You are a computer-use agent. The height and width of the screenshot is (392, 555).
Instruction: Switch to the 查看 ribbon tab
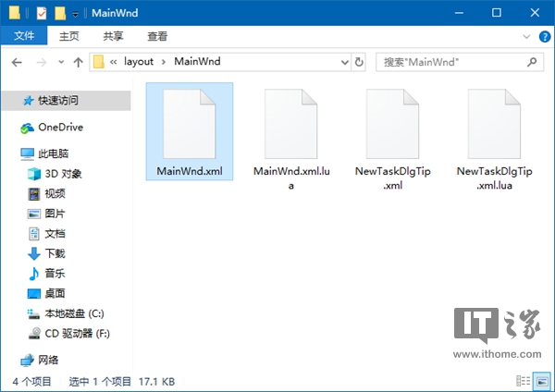(157, 36)
